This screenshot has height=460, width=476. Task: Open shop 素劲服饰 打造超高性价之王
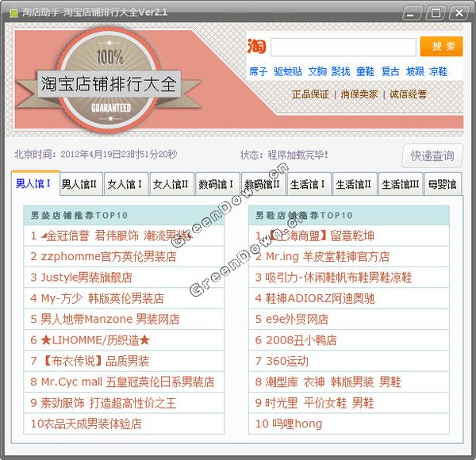[x=124, y=403]
